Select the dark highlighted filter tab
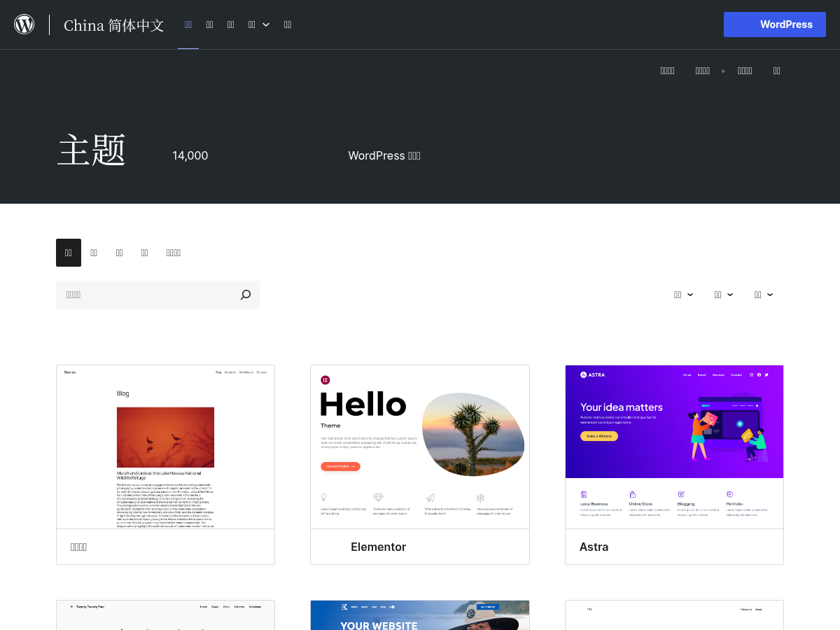Screen dimensions: 840x630 (x=69, y=253)
